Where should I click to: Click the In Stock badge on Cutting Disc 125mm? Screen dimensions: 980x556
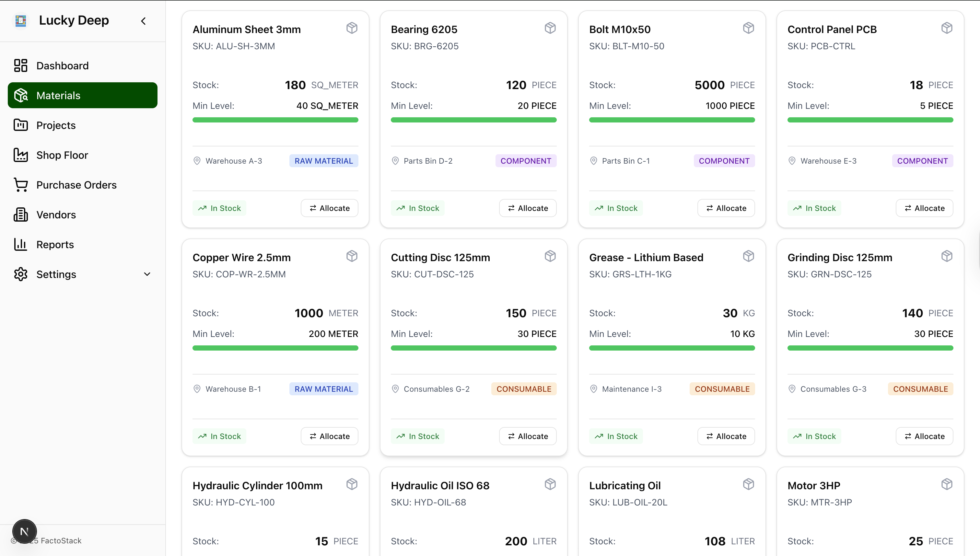pos(417,436)
